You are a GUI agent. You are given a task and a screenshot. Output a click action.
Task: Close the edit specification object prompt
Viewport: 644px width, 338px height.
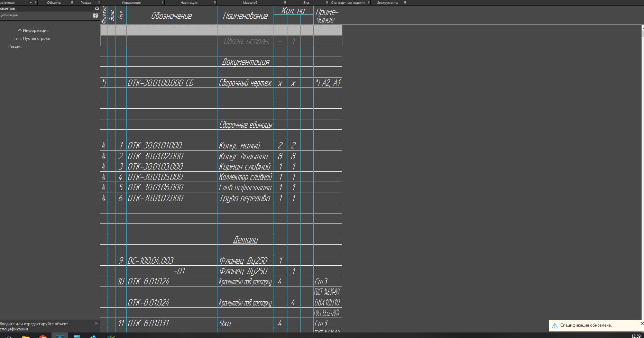tap(96, 323)
